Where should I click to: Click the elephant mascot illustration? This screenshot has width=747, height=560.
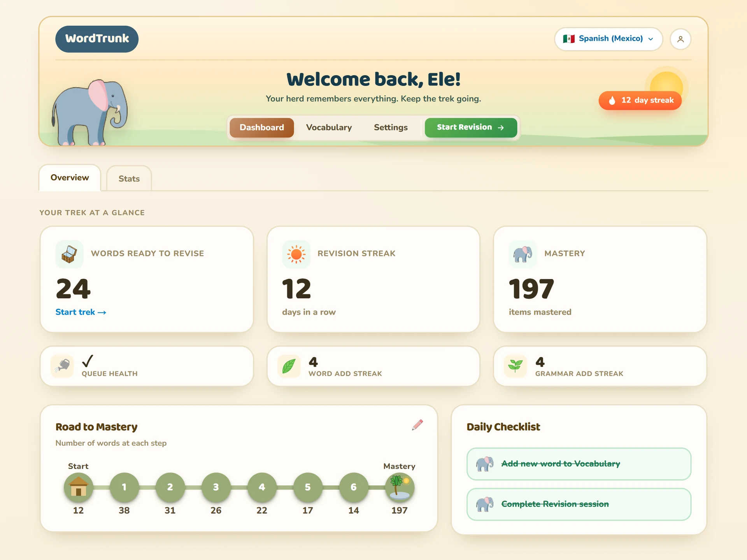point(90,113)
